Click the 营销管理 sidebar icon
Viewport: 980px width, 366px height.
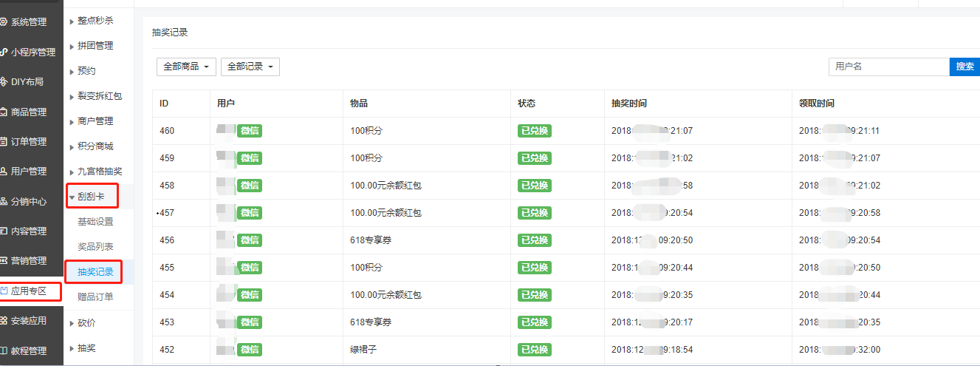coord(4,261)
